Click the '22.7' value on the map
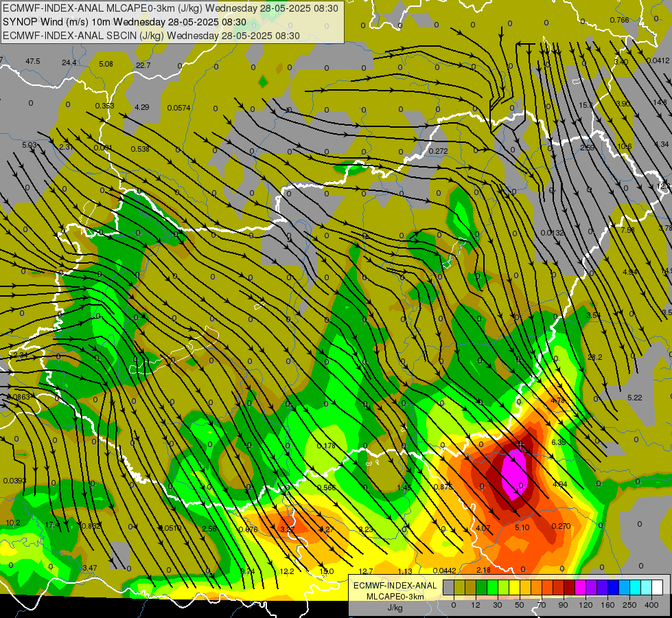Image resolution: width=672 pixels, height=618 pixels. click(143, 65)
